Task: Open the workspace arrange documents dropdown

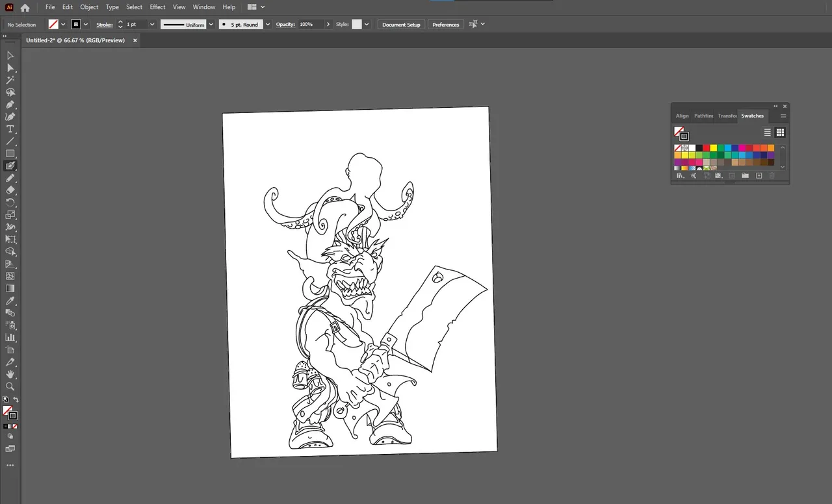Action: pyautogui.click(x=256, y=7)
